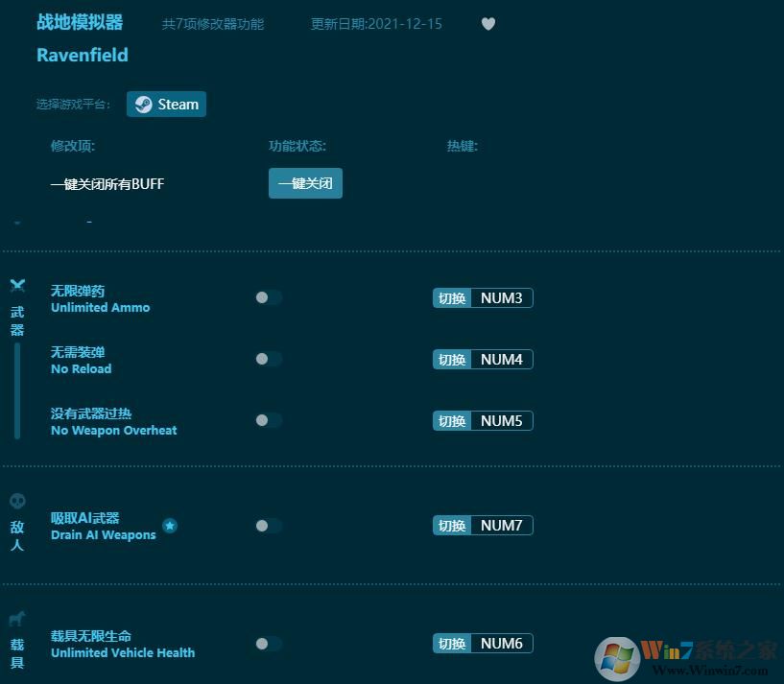Click the Drain AI Weapons label
The image size is (784, 684).
[x=104, y=534]
